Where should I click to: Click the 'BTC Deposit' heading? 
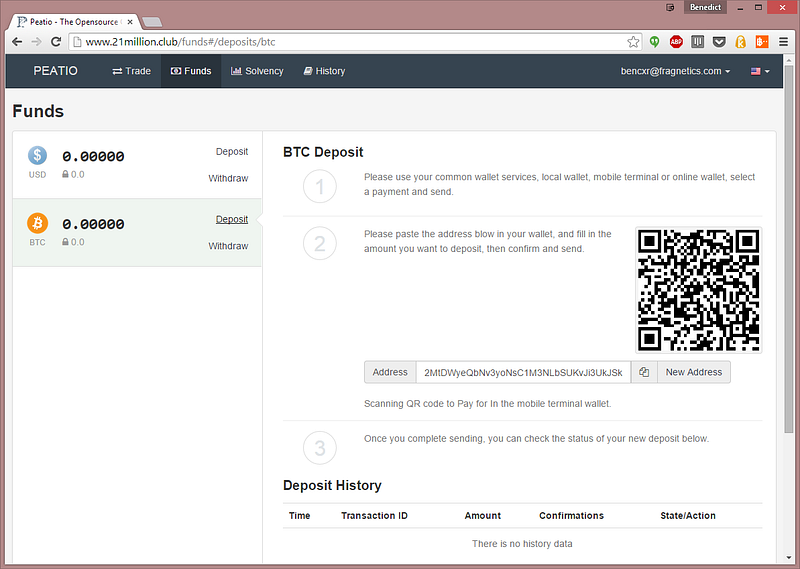(x=323, y=152)
